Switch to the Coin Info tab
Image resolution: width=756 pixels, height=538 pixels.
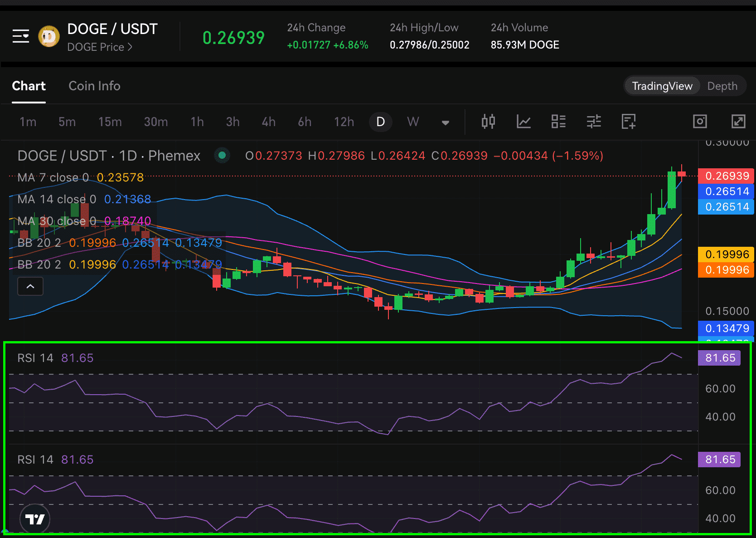94,86
